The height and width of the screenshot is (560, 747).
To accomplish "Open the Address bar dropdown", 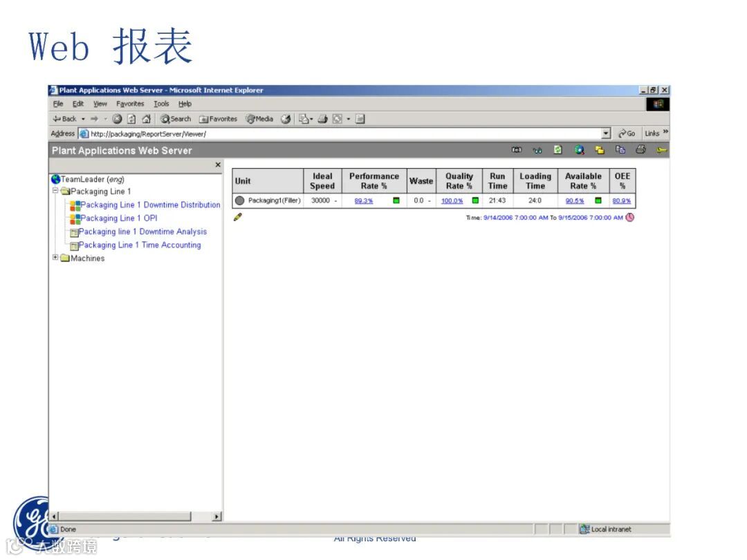I will [606, 134].
